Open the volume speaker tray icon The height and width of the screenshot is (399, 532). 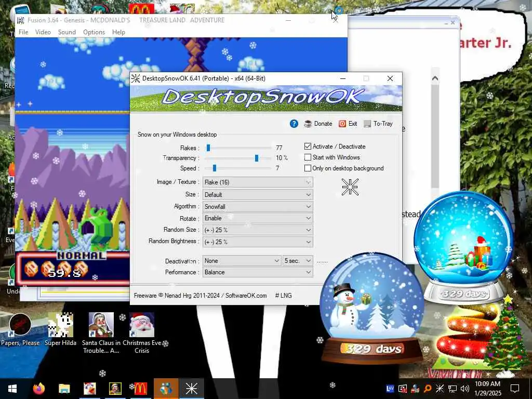[465, 389]
